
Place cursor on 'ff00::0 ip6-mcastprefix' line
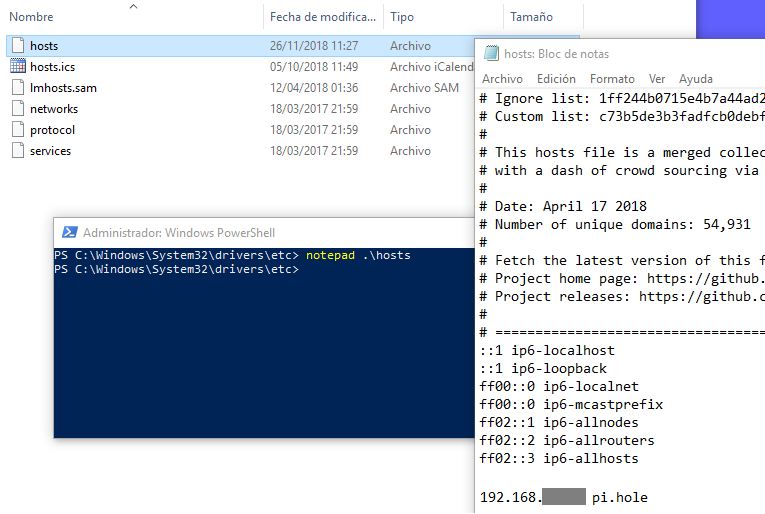pos(571,404)
